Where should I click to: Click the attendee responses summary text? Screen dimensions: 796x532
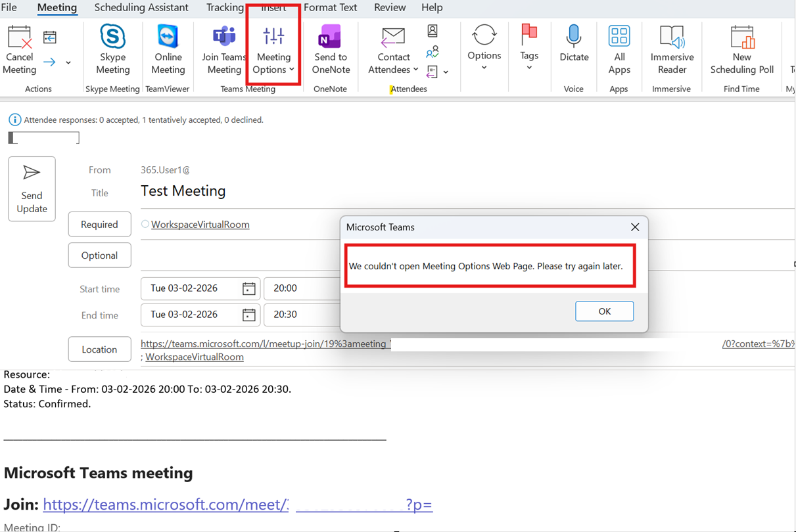[144, 120]
